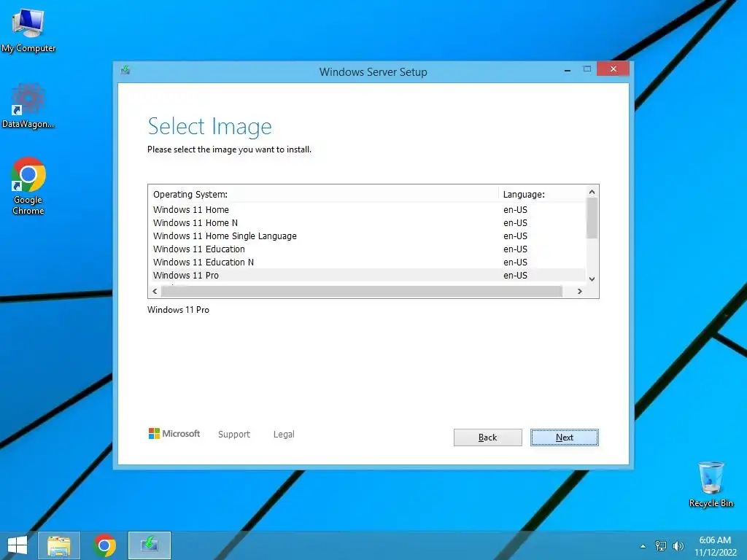Screen dimensions: 747x560
Task: Click the setup title bar app icon
Action: pos(125,71)
